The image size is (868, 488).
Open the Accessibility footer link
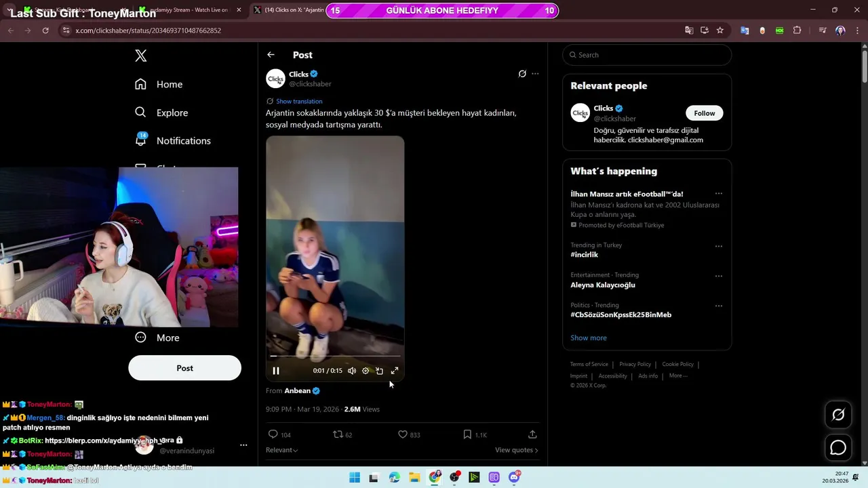[x=613, y=376]
